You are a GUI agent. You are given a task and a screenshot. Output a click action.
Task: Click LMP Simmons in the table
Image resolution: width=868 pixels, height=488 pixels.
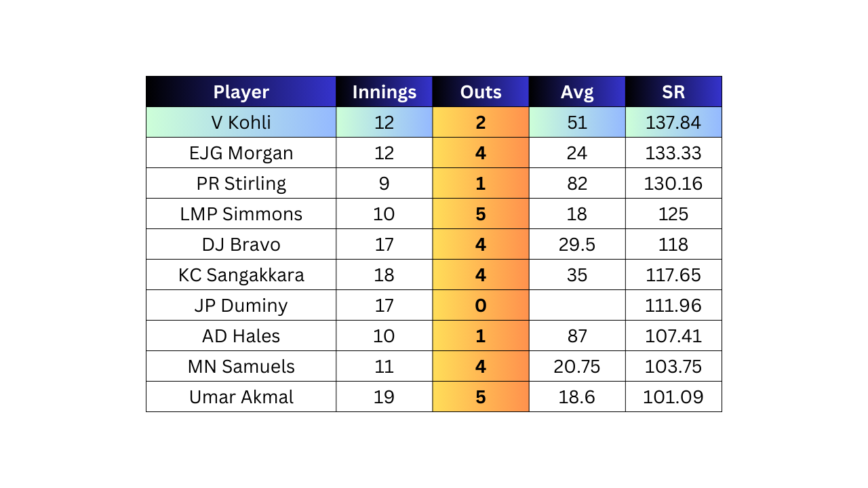click(241, 213)
